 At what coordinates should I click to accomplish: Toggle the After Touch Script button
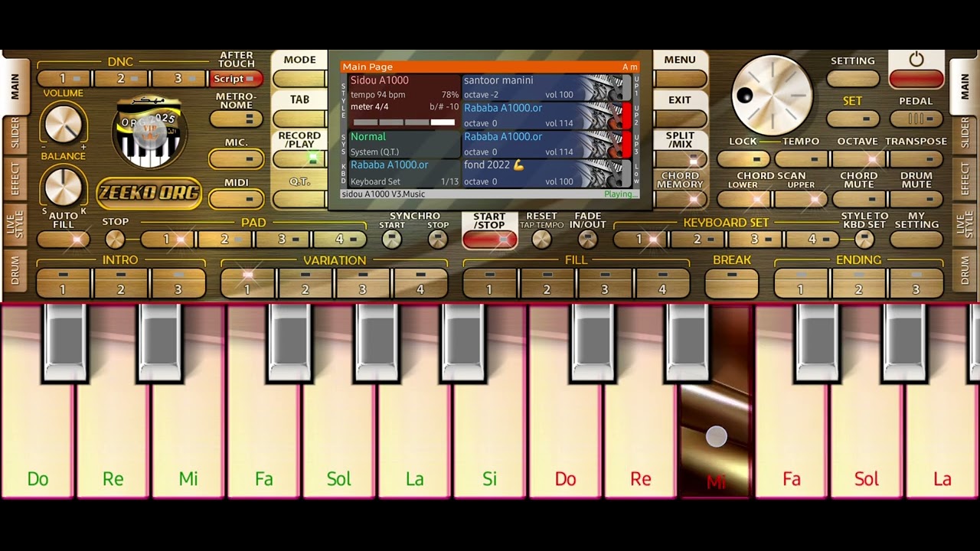pos(237,79)
